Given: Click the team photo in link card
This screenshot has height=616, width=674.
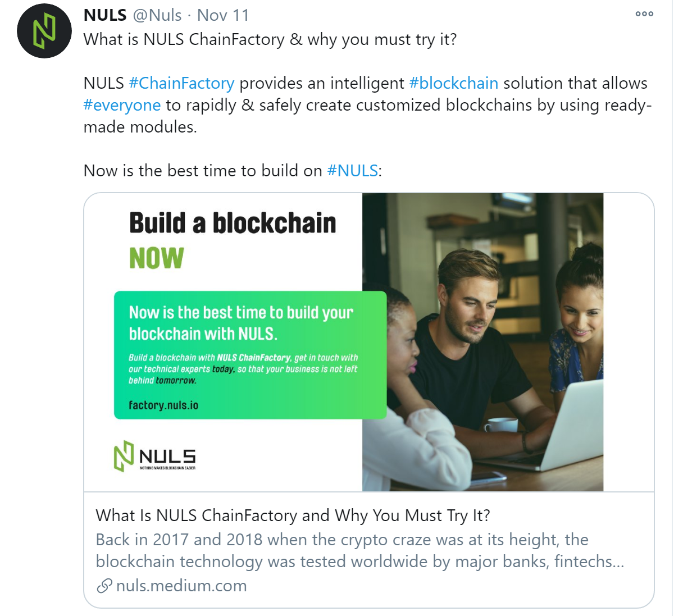Looking at the screenshot, I should [x=482, y=342].
